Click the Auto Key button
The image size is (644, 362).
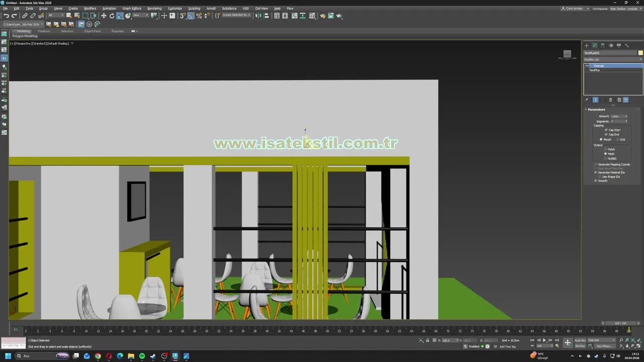(580, 340)
